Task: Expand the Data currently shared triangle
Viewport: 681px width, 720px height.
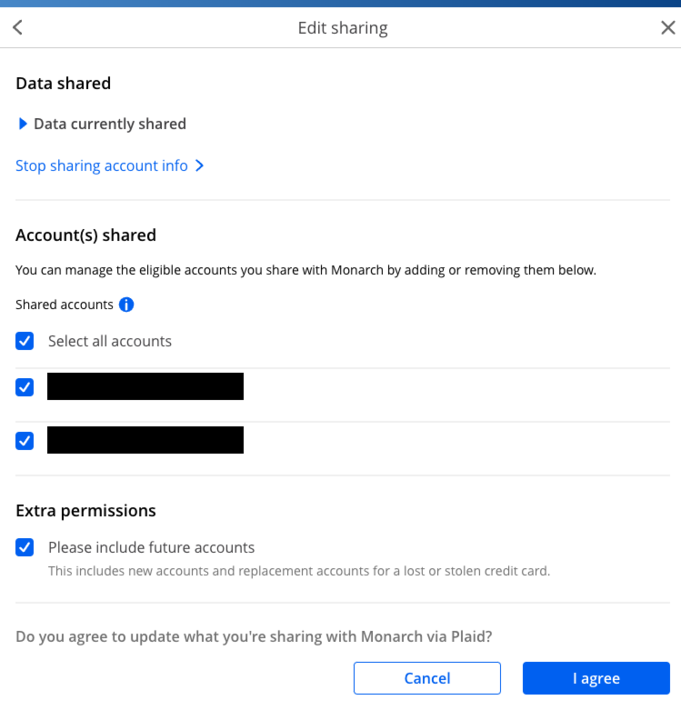Action: (23, 124)
